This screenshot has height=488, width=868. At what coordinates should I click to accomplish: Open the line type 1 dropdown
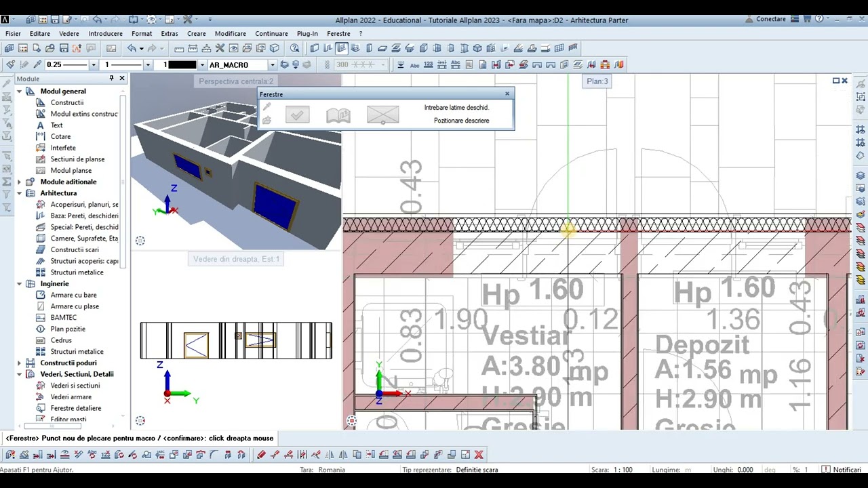click(x=147, y=64)
